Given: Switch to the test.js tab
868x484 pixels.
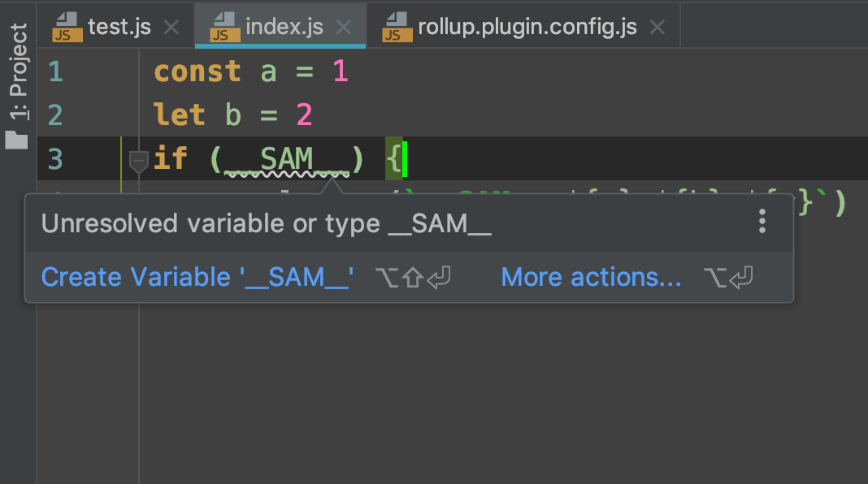Looking at the screenshot, I should [x=119, y=28].
